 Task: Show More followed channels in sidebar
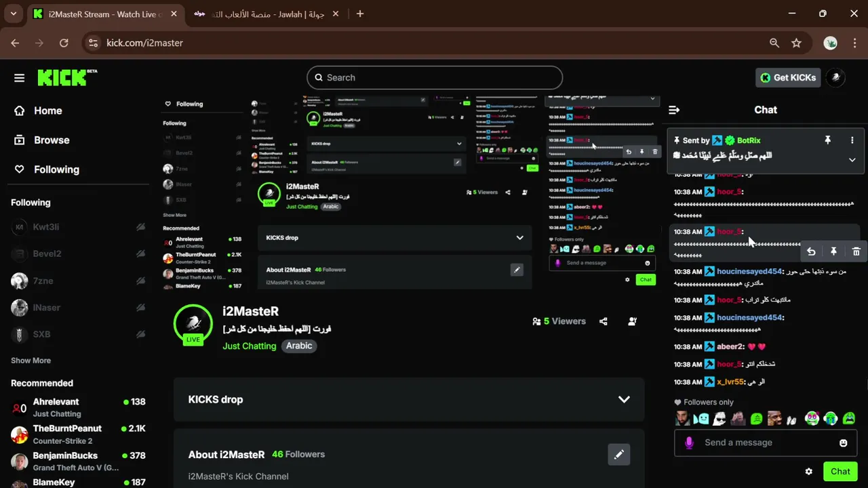pyautogui.click(x=31, y=361)
